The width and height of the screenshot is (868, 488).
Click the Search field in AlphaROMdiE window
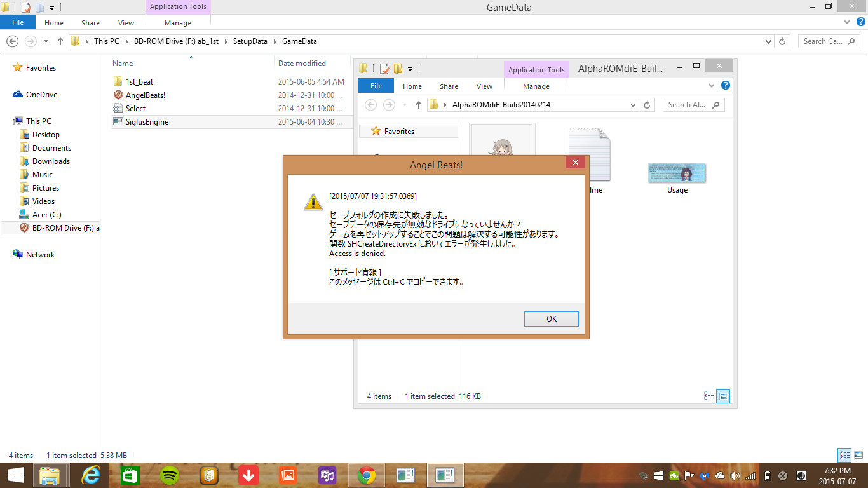click(693, 105)
